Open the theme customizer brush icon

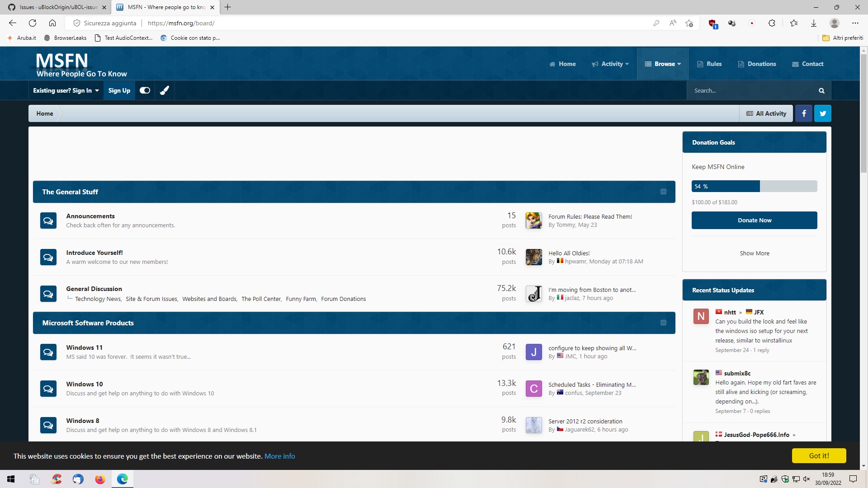coord(165,90)
